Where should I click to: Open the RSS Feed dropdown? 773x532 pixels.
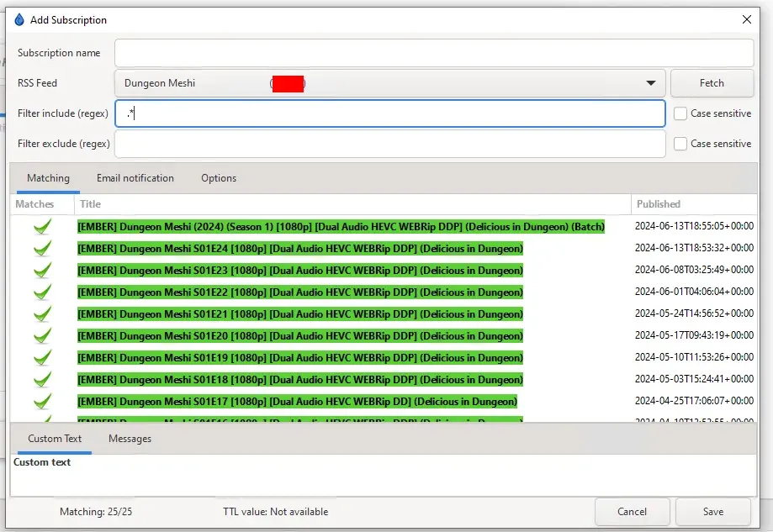click(x=390, y=83)
